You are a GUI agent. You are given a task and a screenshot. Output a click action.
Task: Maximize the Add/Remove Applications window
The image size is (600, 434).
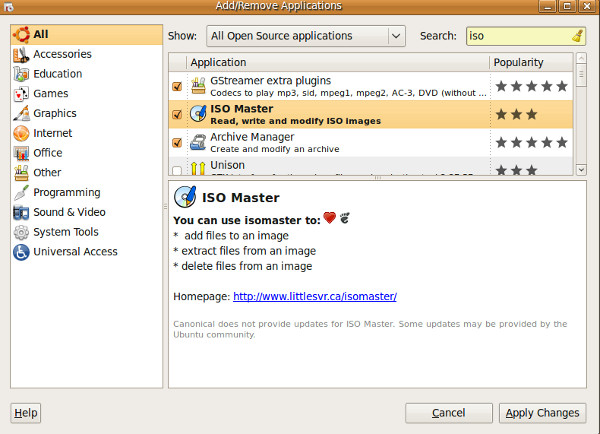(567, 6)
